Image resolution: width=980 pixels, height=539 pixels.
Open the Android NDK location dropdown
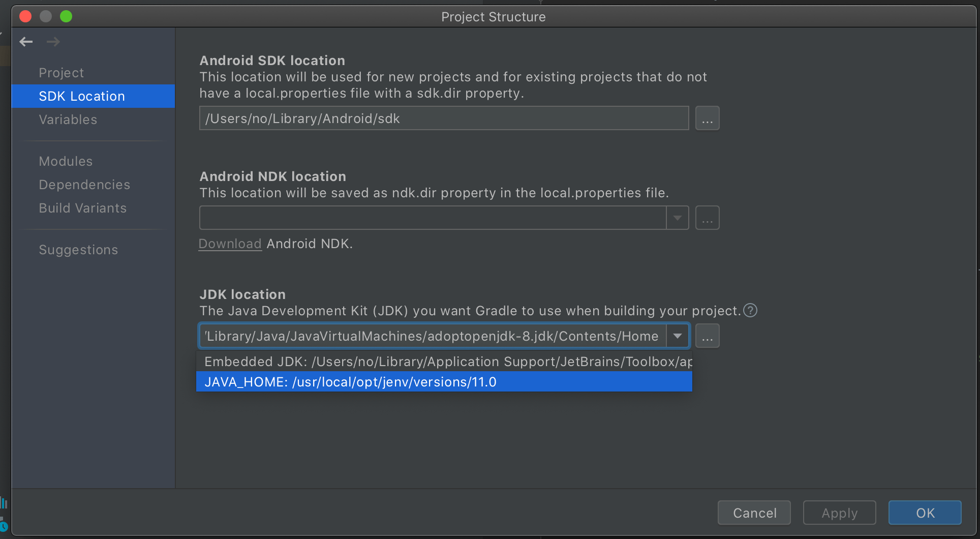[x=677, y=218]
